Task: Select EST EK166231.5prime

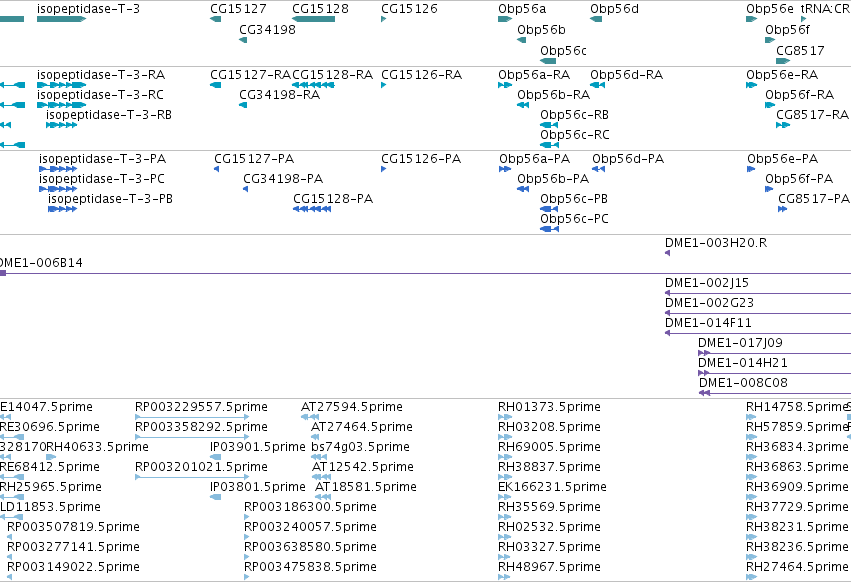Action: pyautogui.click(x=552, y=486)
